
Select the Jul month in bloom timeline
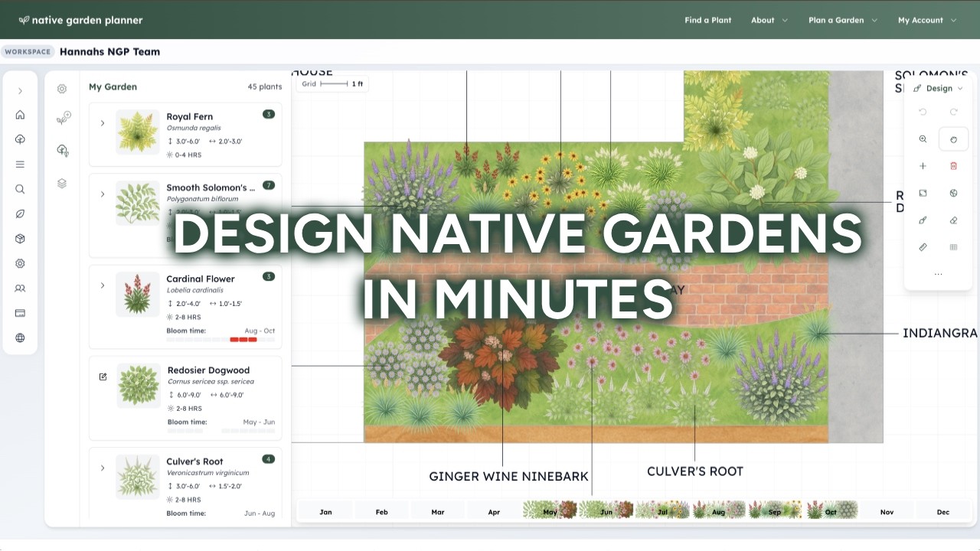pos(662,511)
